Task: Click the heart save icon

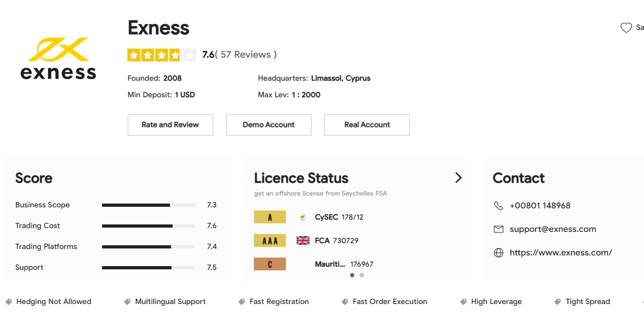Action: 626,28
